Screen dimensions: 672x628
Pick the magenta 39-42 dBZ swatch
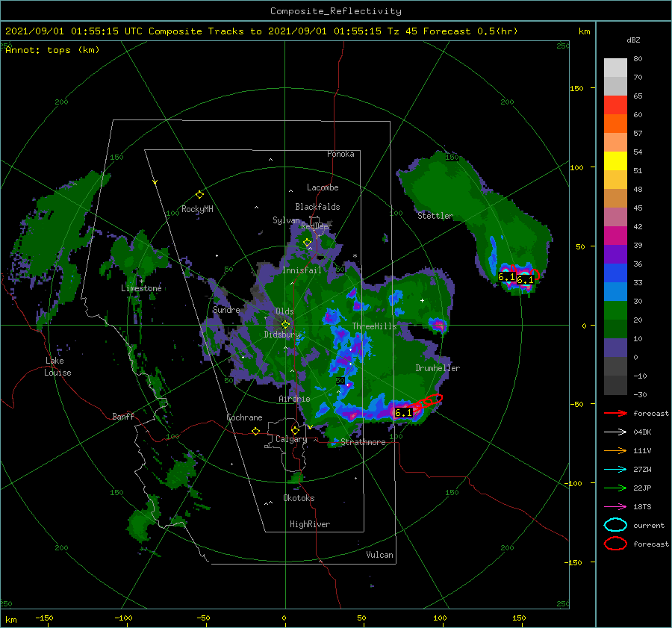click(615, 236)
